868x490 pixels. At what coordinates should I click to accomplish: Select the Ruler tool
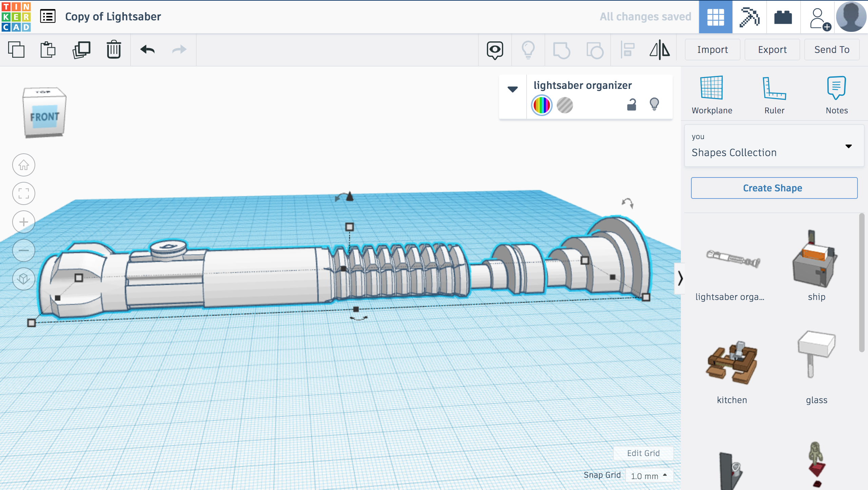tap(774, 95)
